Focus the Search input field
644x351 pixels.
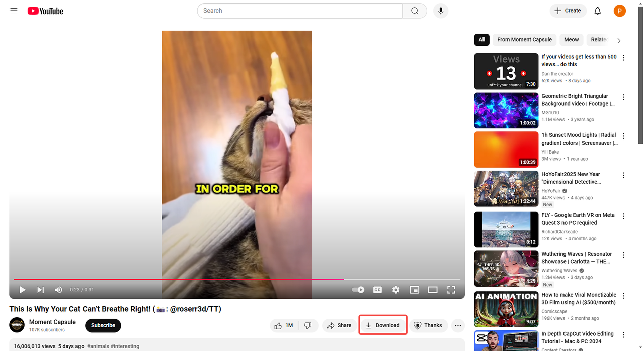(300, 11)
